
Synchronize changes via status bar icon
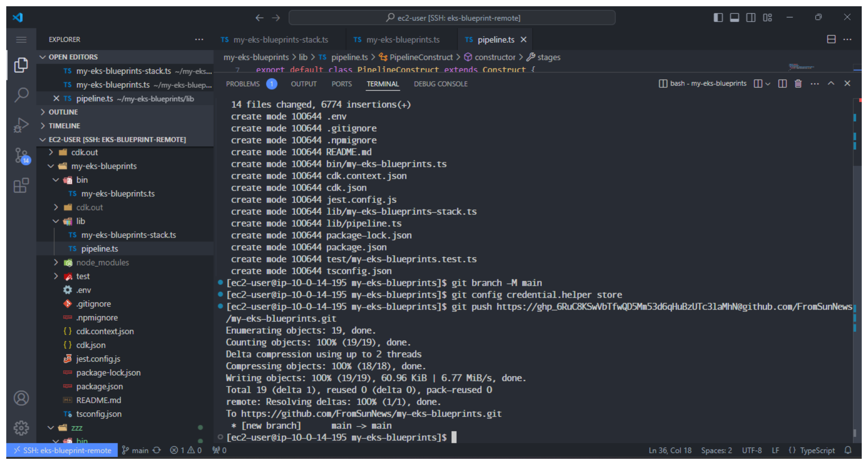tap(157, 450)
